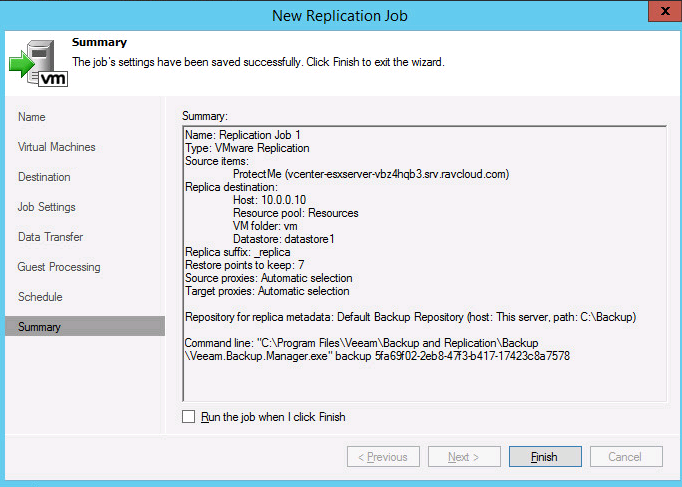The image size is (682, 487).
Task: Click the ProtectMe source item line
Action: click(370, 174)
